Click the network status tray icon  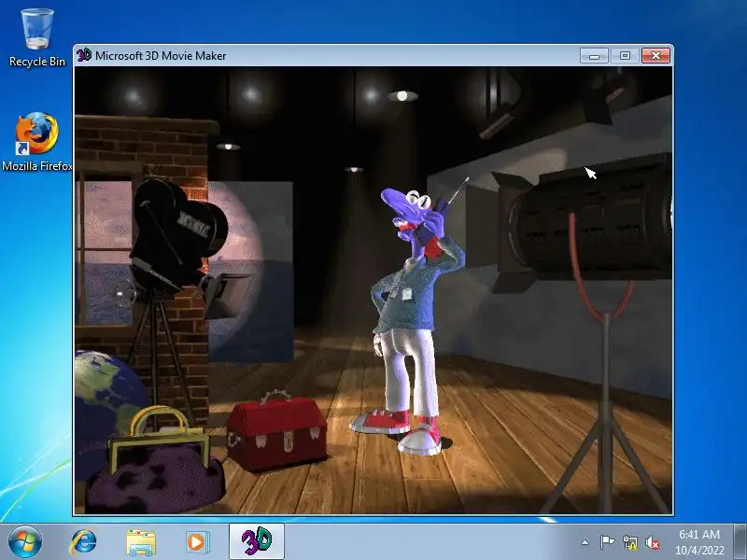click(x=629, y=542)
